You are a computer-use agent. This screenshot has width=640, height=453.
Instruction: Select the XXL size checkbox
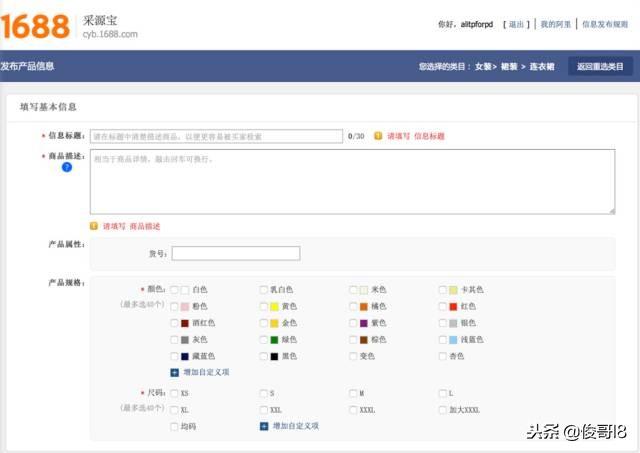pos(264,410)
